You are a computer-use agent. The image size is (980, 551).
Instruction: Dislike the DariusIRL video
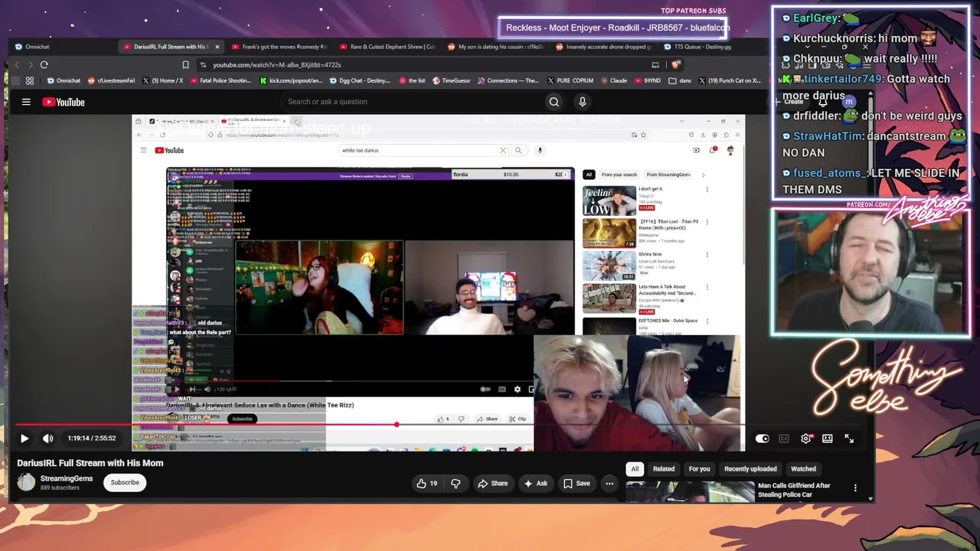click(456, 484)
